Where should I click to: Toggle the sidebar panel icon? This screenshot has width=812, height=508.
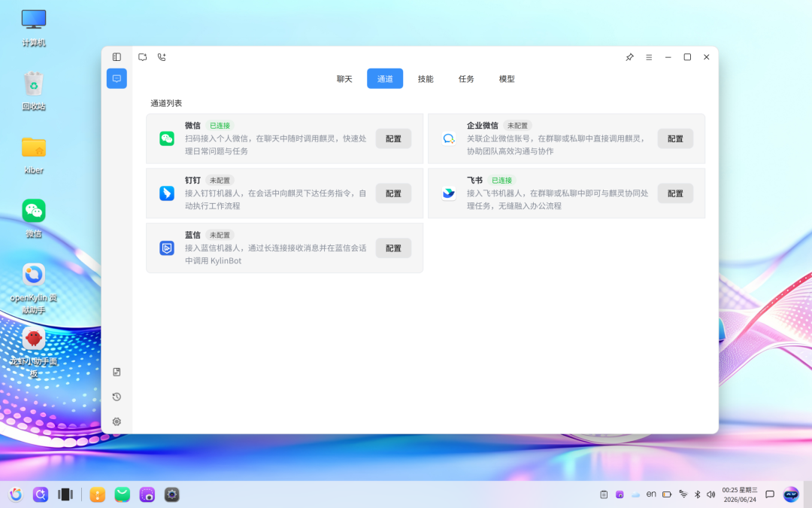tap(117, 57)
